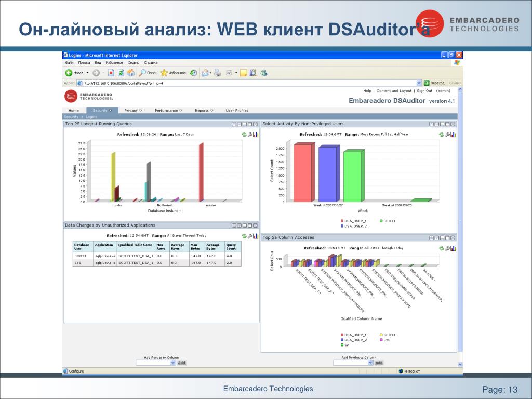Refresh Data Changes by Unauthorized Applications portlet
The height and width of the screenshot is (399, 532).
[244, 236]
